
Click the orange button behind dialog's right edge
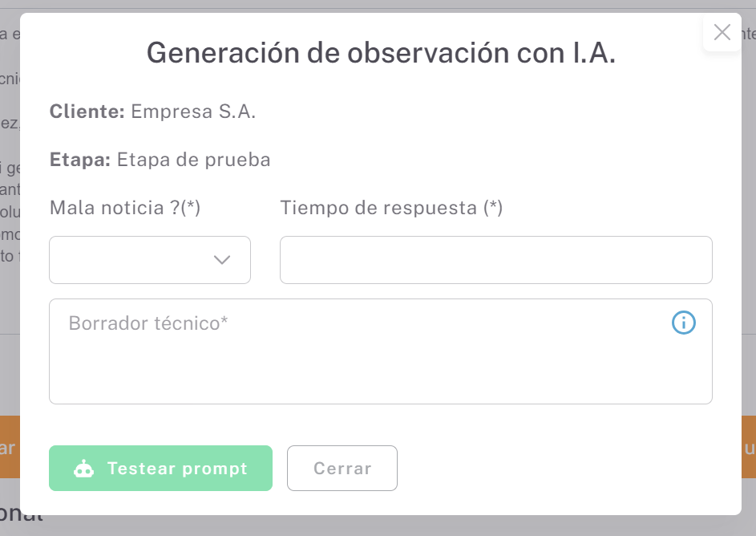click(749, 447)
